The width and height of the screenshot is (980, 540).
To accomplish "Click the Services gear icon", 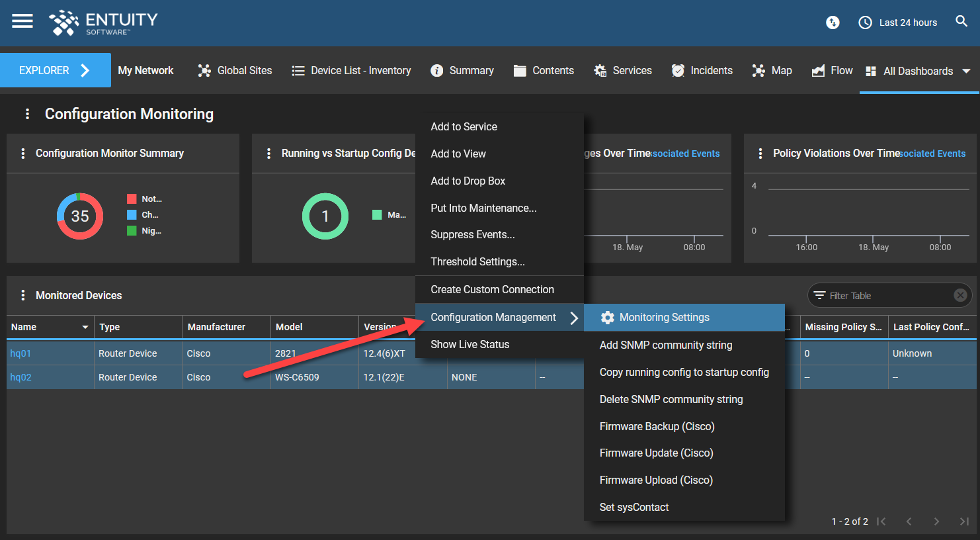I will [x=600, y=71].
